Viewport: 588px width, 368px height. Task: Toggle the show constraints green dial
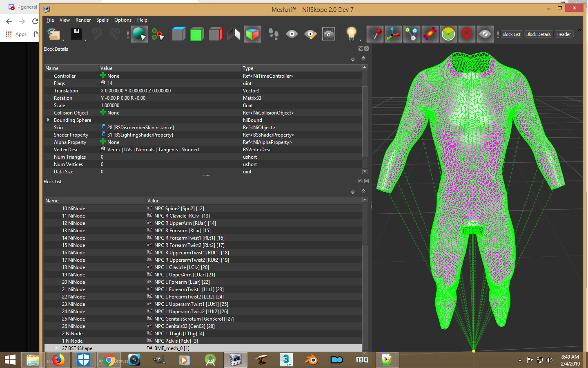tap(448, 34)
